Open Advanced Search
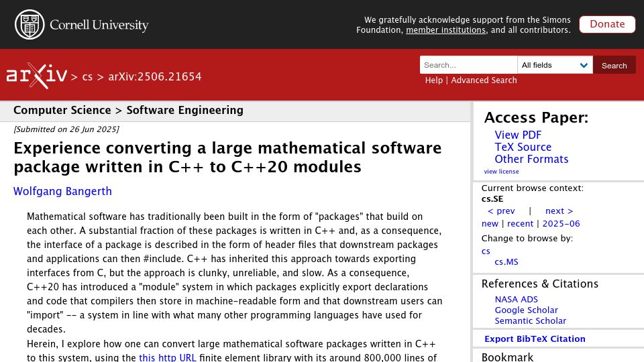The height and width of the screenshot is (362, 644). pos(484,80)
